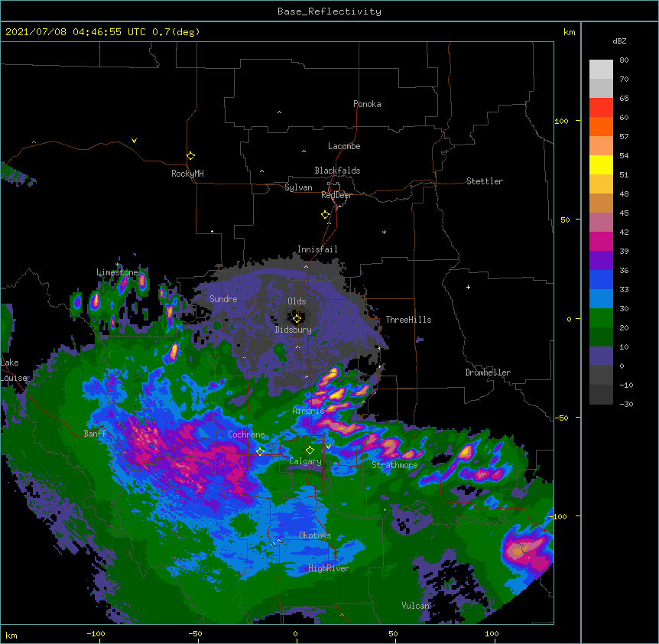This screenshot has height=644, width=659.
Task: Click the Lacombe city label
Action: click(344, 146)
